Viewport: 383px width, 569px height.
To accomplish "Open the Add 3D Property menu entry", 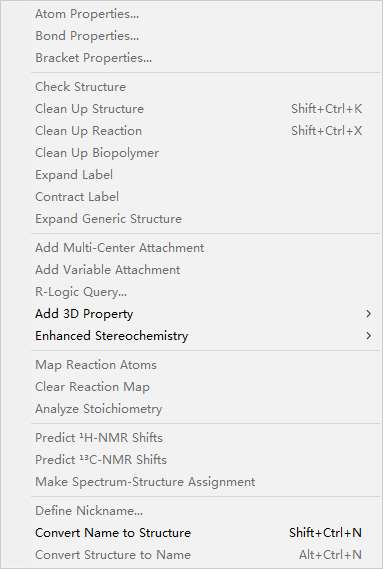I will point(205,314).
